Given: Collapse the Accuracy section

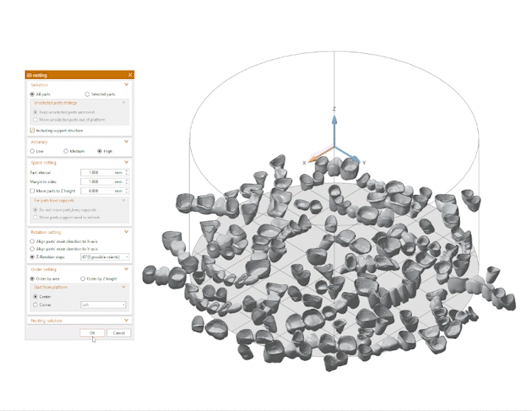Looking at the screenshot, I should [127, 141].
